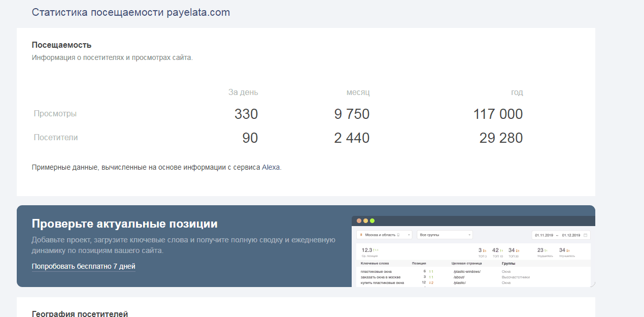This screenshot has height=317, width=644.
Task: Click the yellow dot in the preview window
Action: tap(365, 221)
